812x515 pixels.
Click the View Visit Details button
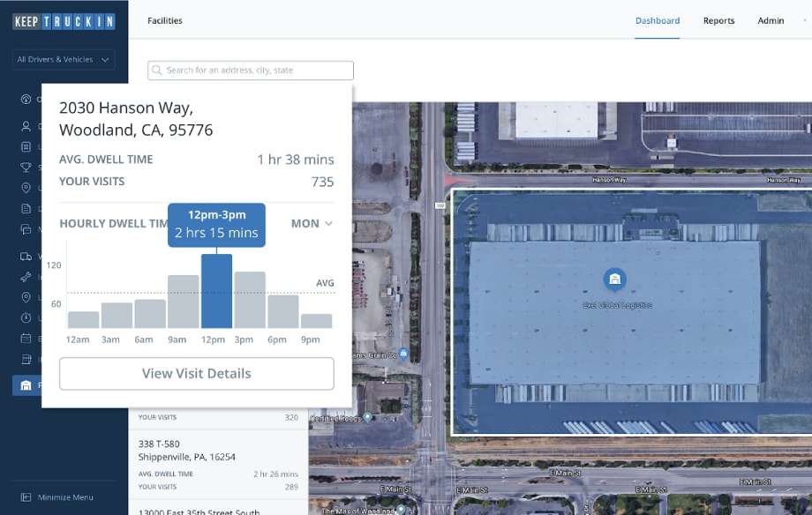[x=196, y=373]
